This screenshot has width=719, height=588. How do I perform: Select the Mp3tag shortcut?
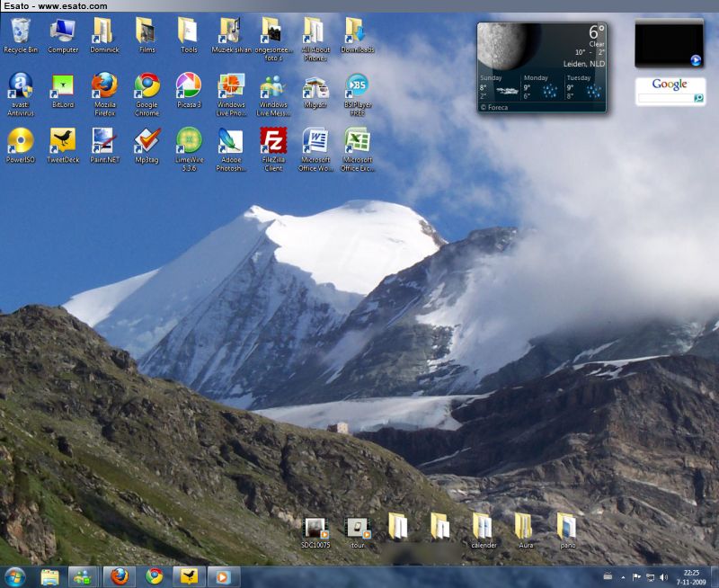click(x=146, y=146)
